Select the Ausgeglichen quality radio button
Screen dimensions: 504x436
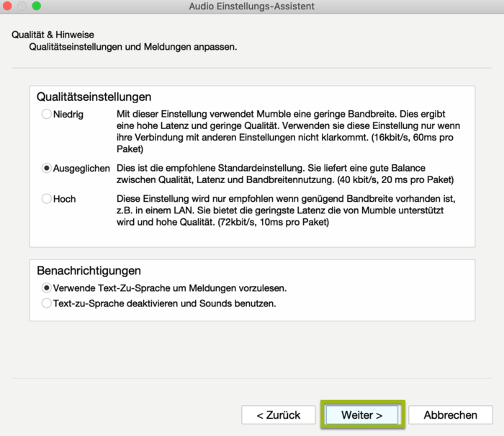coord(47,168)
